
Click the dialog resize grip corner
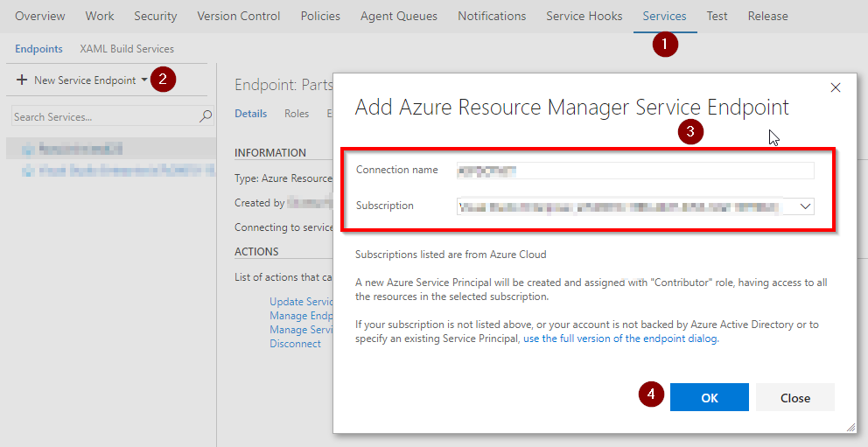(850, 428)
